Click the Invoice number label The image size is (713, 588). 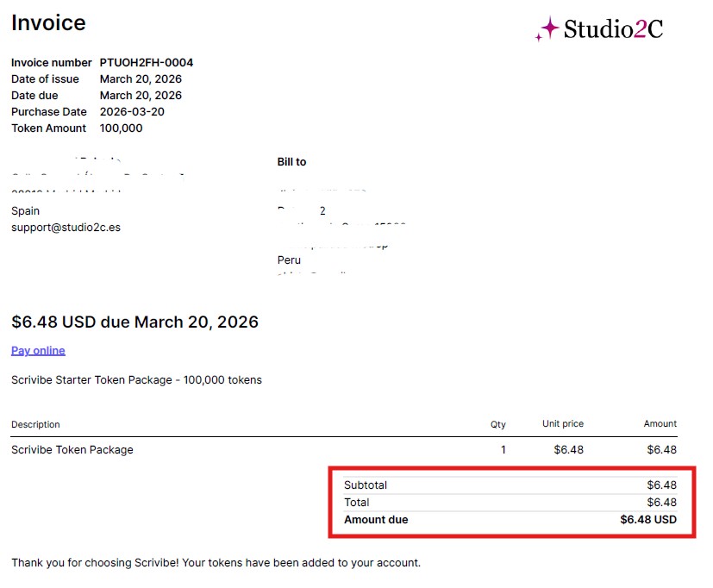coord(52,63)
